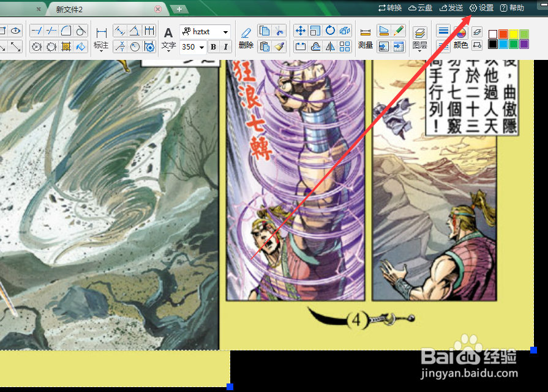Pick the white color swatch

click(493, 34)
